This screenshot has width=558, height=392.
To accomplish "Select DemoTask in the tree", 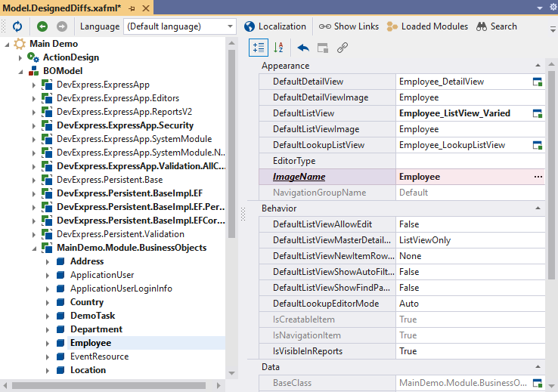I will (x=92, y=316).
